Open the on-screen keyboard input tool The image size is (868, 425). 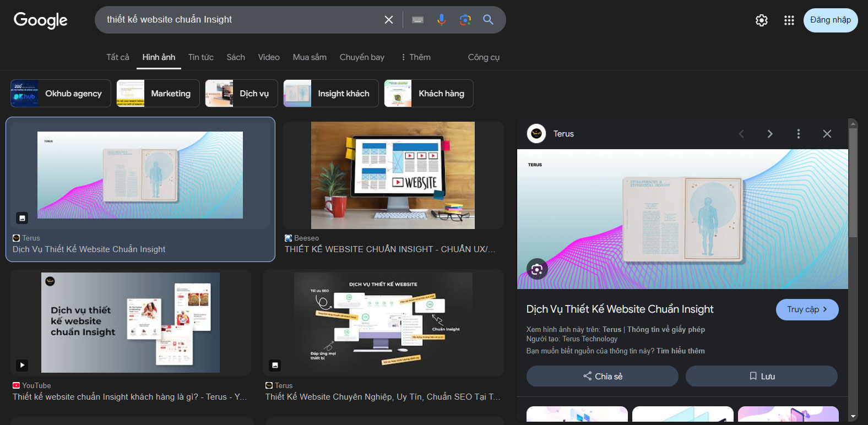(x=418, y=20)
